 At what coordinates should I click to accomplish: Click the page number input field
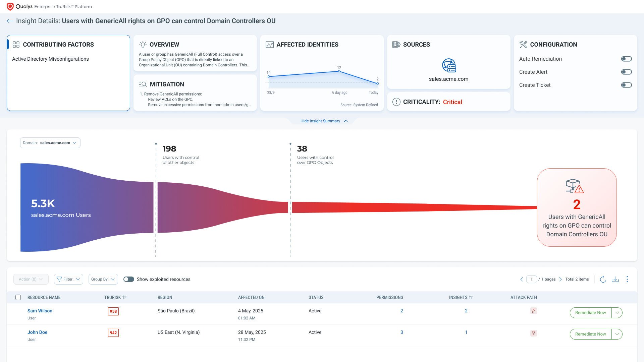pyautogui.click(x=532, y=279)
